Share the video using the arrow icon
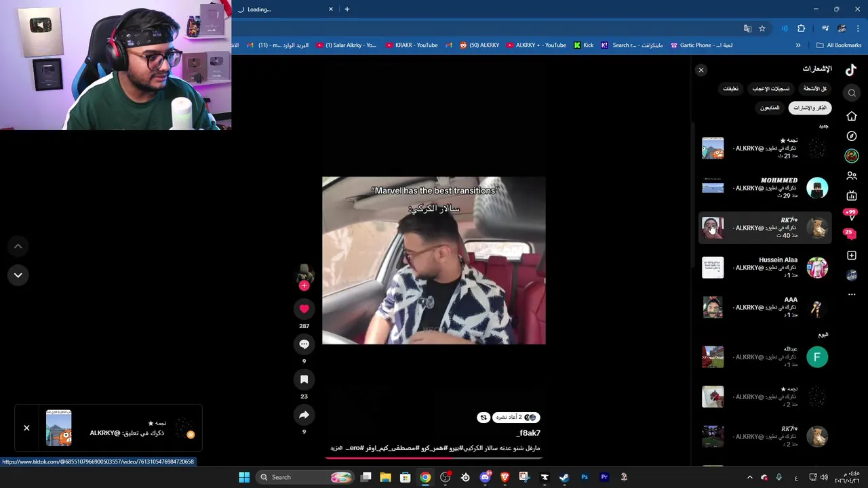 [304, 415]
